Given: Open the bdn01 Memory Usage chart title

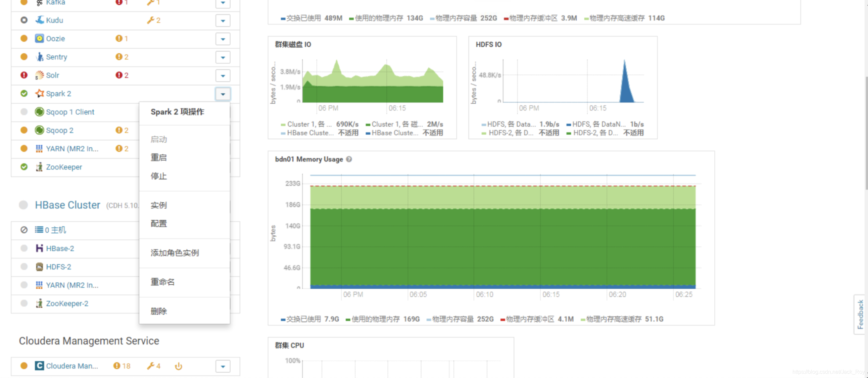Looking at the screenshot, I should [309, 159].
